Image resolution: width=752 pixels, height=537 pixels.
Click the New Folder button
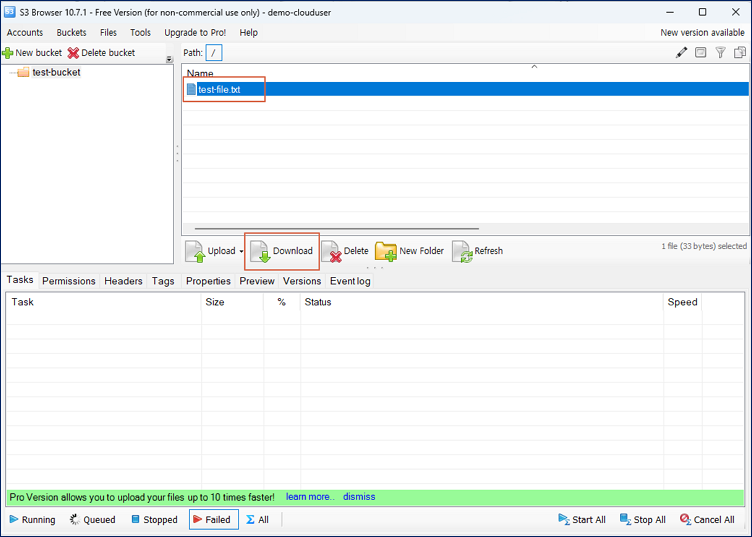[410, 251]
